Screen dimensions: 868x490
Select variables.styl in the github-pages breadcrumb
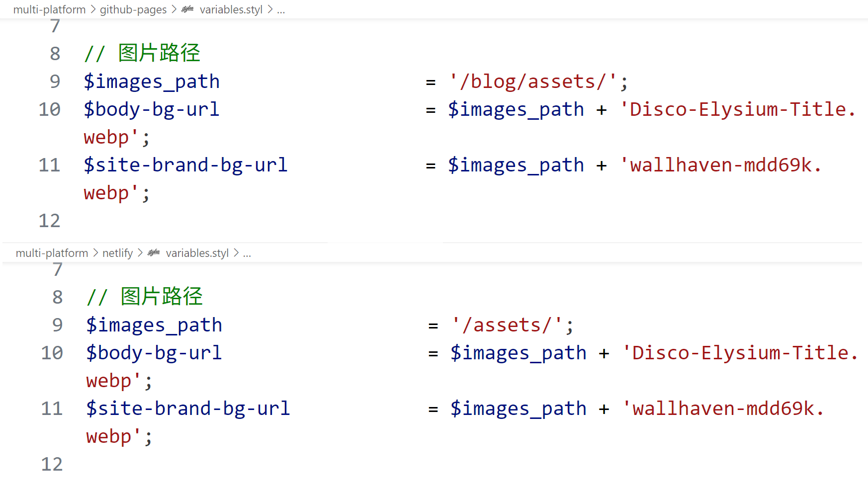click(x=231, y=9)
